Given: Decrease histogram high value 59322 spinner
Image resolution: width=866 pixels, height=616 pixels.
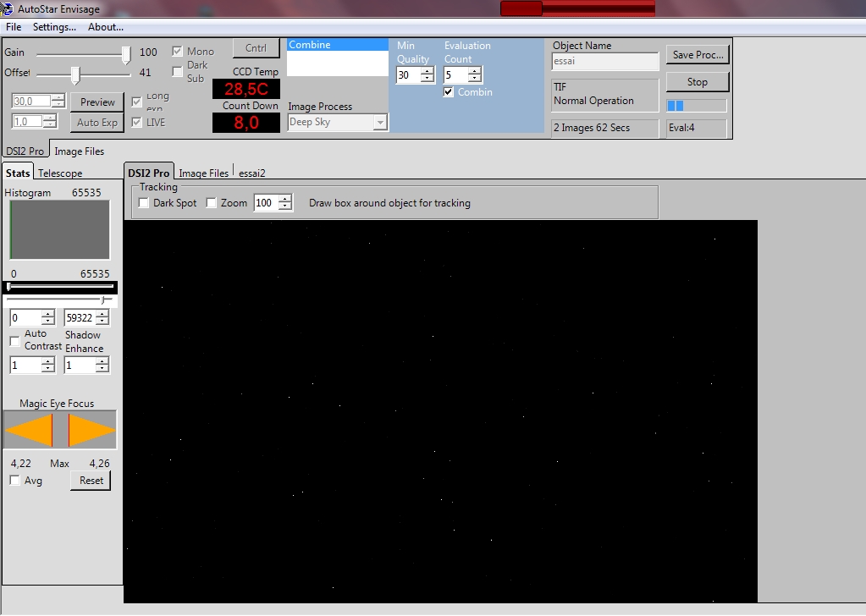Looking at the screenshot, I should [102, 322].
